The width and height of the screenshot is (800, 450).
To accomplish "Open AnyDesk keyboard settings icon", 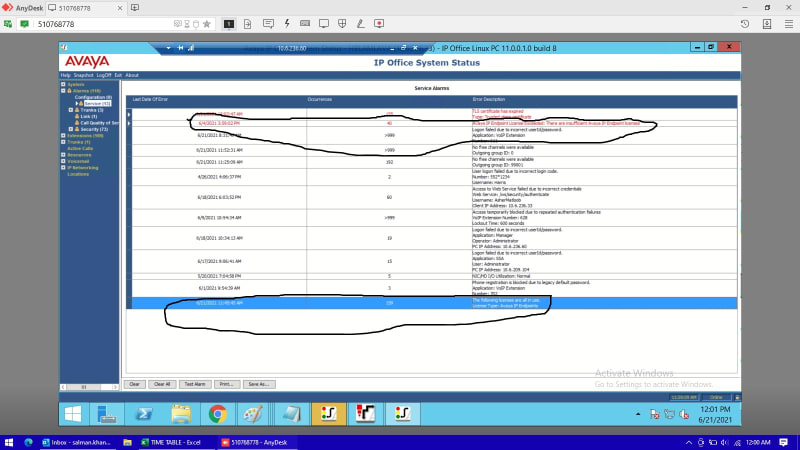I will click(305, 23).
